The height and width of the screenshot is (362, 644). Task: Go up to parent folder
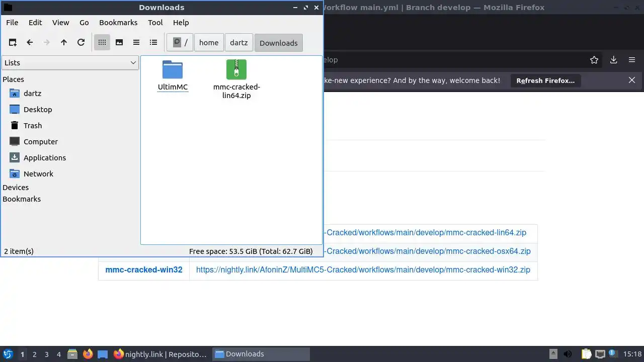click(x=64, y=43)
